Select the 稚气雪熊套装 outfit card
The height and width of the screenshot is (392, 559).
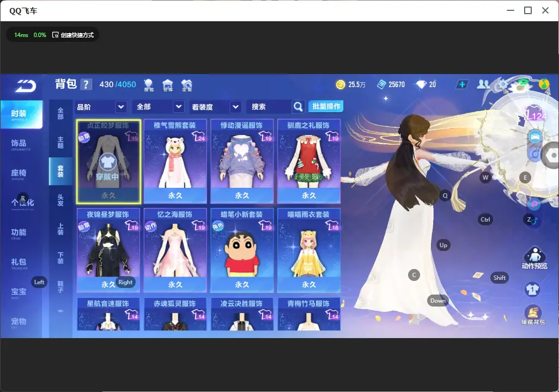[x=175, y=161]
